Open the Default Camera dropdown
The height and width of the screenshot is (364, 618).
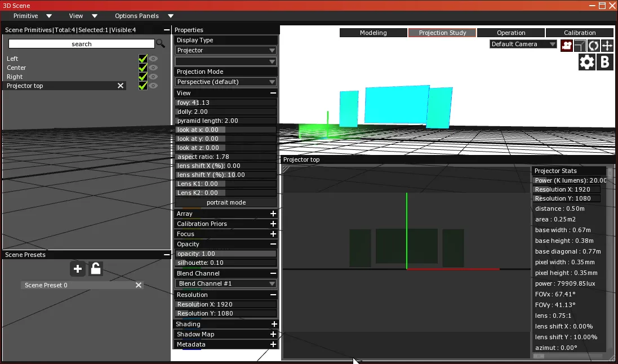[523, 44]
